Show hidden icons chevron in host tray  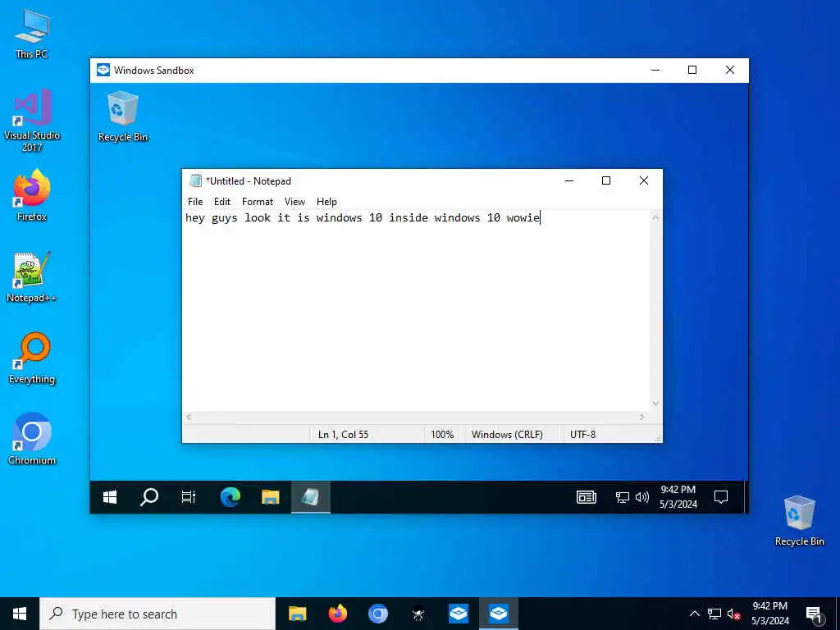(x=694, y=614)
